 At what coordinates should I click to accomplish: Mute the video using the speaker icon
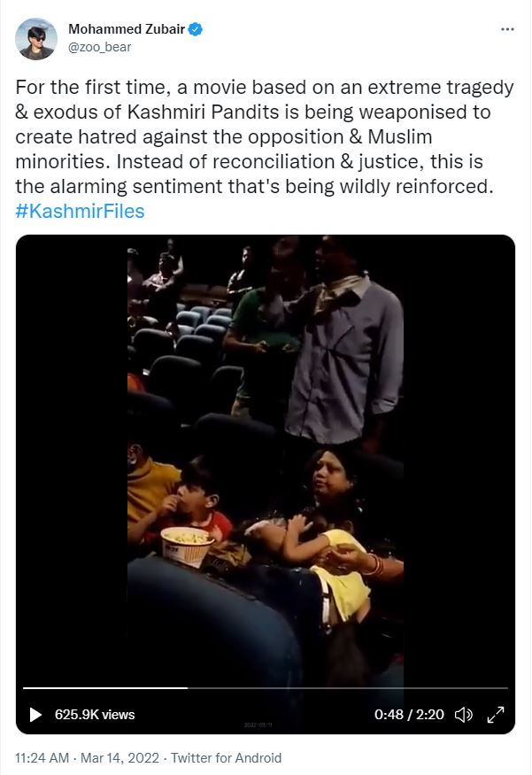[x=463, y=715]
